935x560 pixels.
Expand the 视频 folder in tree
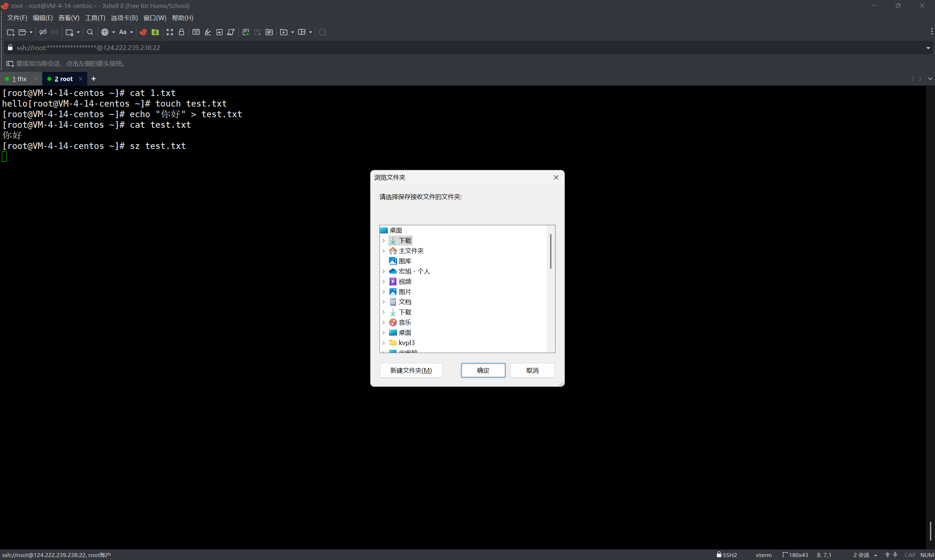[383, 281]
